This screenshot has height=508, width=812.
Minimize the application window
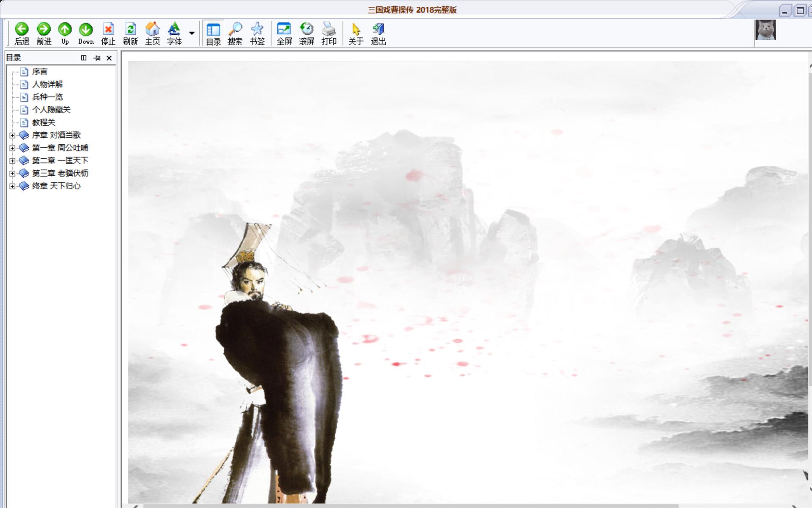coord(785,11)
